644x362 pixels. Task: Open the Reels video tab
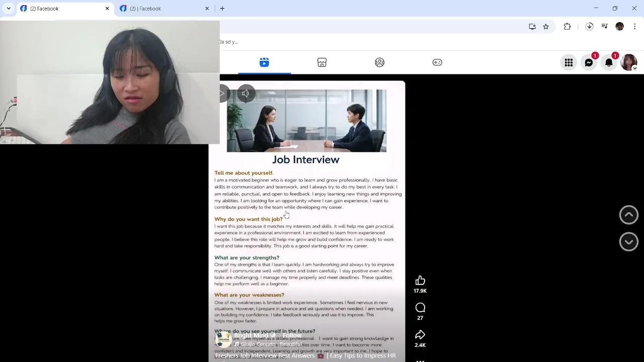pyautogui.click(x=264, y=62)
